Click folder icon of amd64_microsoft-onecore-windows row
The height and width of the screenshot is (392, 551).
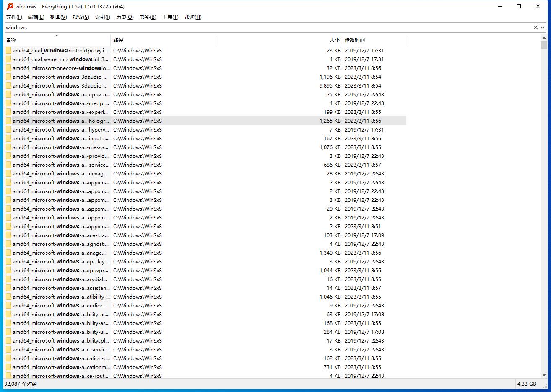click(x=8, y=68)
